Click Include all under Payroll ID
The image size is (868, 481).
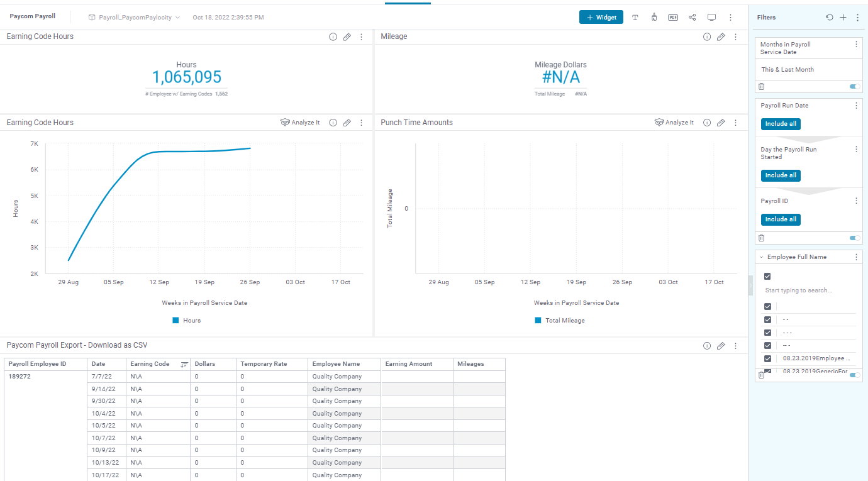coord(781,219)
